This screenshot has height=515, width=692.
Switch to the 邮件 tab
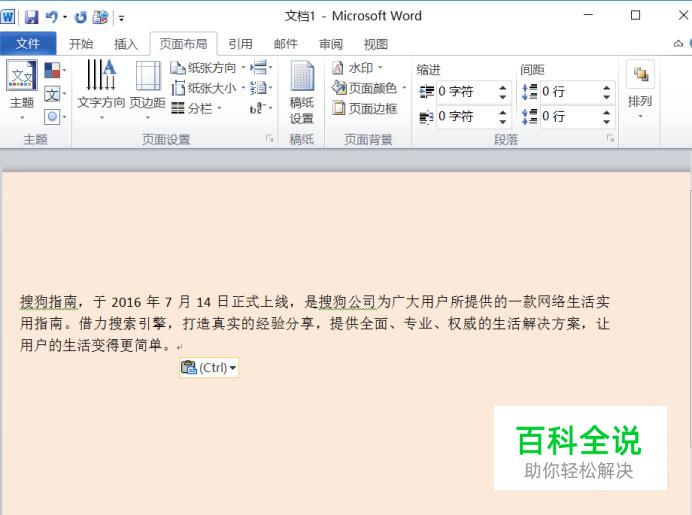[286, 44]
